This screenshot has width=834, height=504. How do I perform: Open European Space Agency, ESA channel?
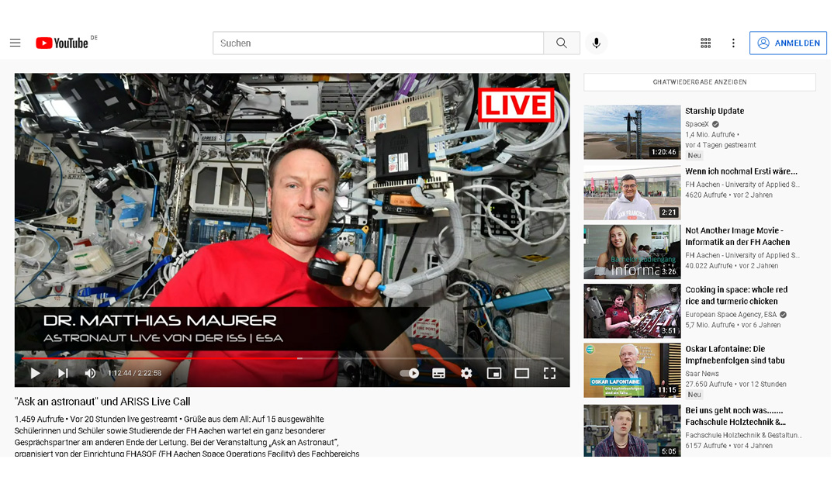731,315
